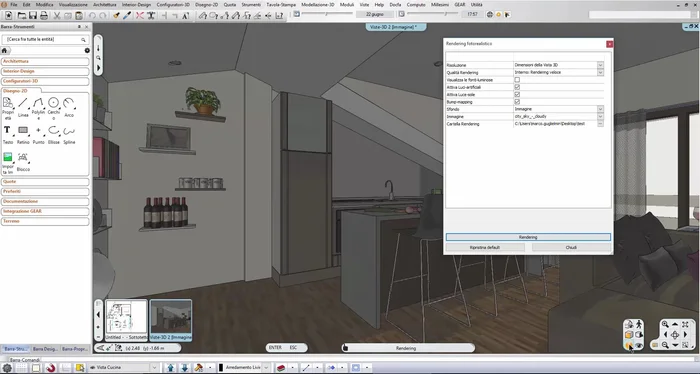Select the Cerchio circle tool
Screen dimensions: 700x374
[x=54, y=108]
